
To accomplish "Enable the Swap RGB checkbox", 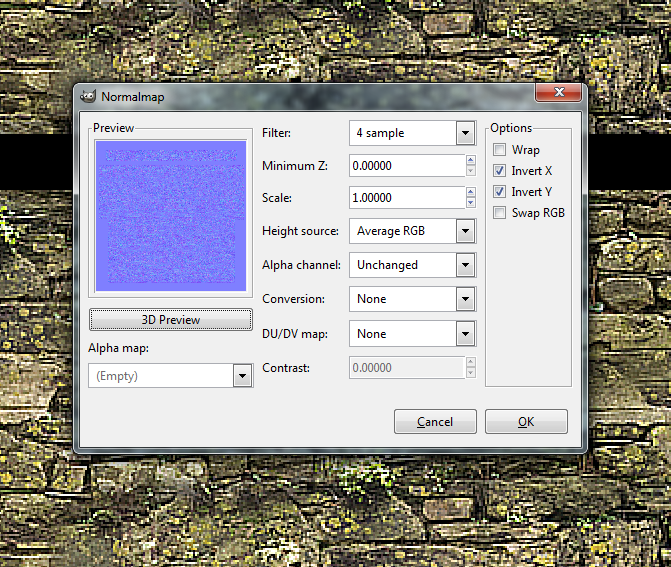I will (499, 213).
